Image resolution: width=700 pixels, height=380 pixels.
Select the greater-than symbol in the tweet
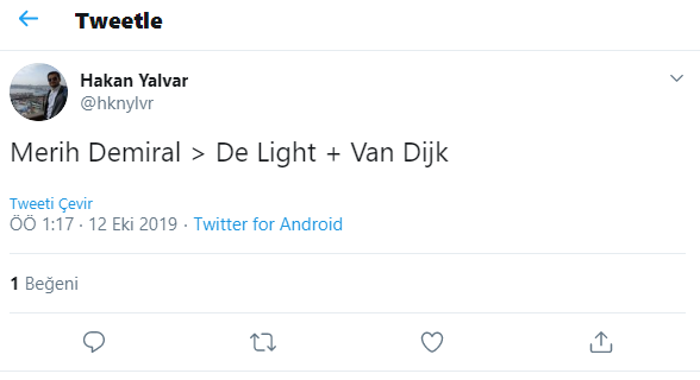point(198,155)
